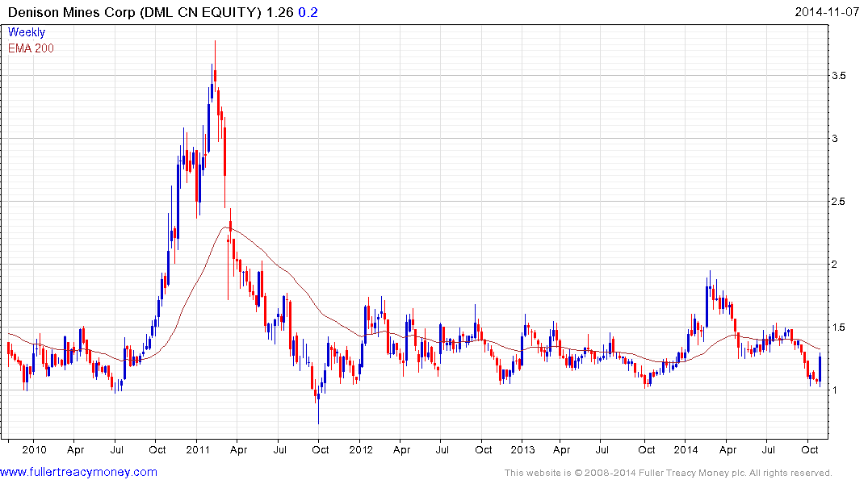Click the Denison Mines Corp chart title
The height and width of the screenshot is (484, 868).
(135, 12)
